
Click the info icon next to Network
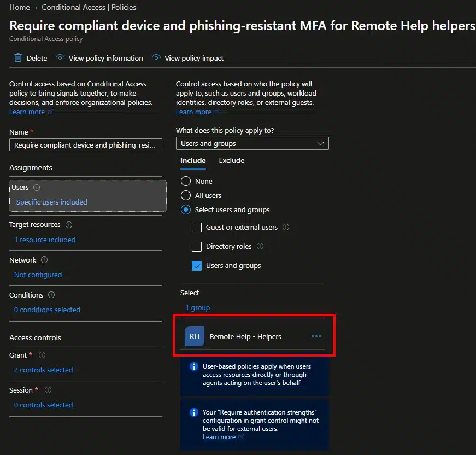click(44, 260)
